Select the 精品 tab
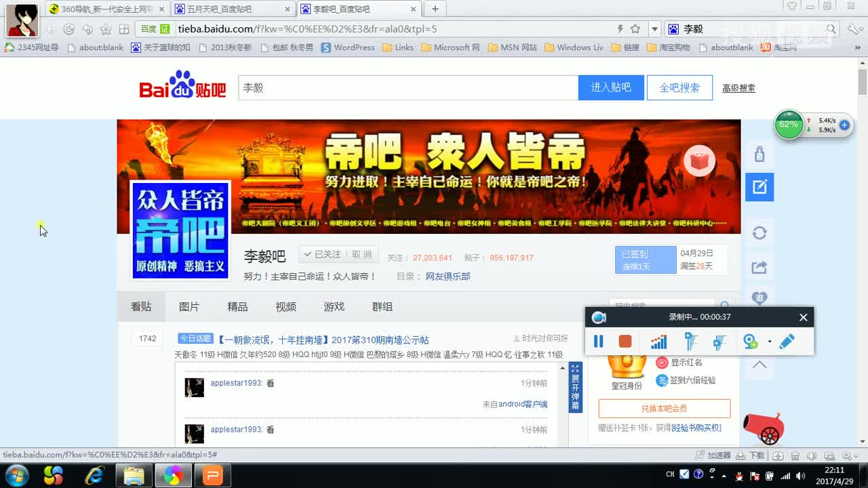This screenshot has width=868, height=488. click(237, 306)
